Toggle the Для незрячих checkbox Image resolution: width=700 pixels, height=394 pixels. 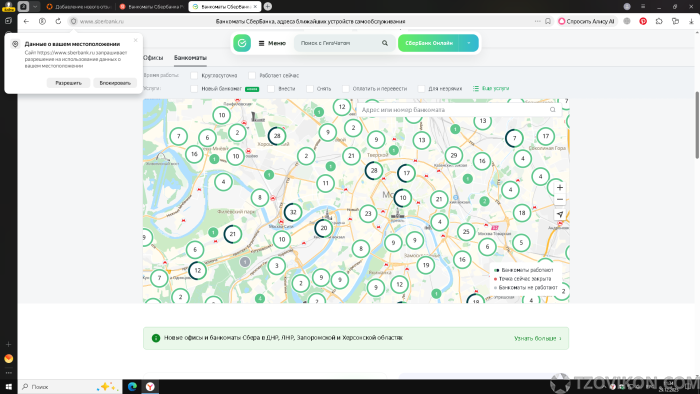[x=421, y=89]
